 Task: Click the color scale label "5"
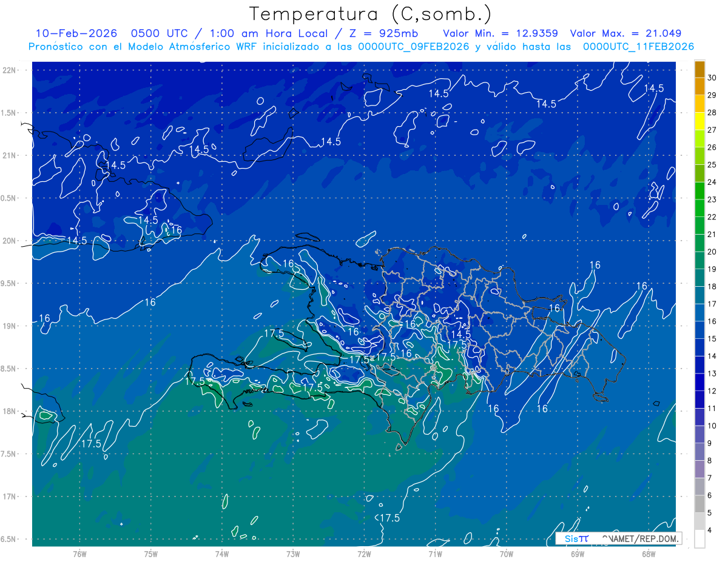coord(711,513)
